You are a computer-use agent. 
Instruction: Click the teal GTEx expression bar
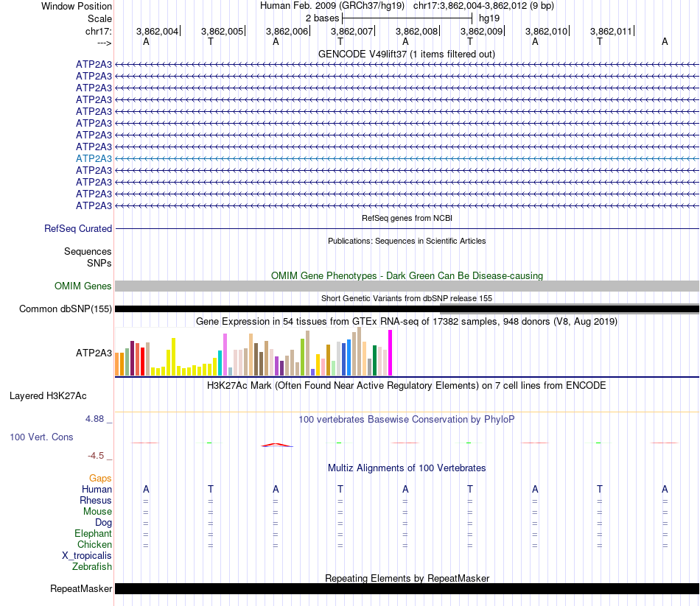220,363
